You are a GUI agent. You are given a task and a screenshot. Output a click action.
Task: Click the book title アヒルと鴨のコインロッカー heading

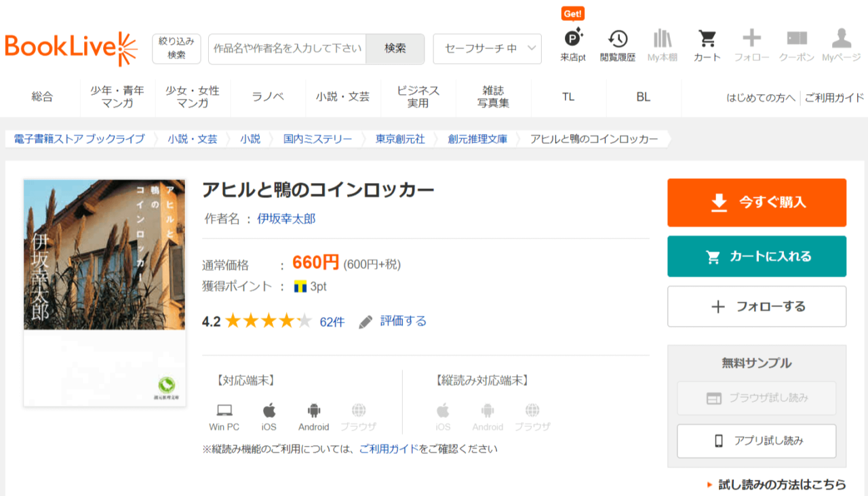point(318,190)
